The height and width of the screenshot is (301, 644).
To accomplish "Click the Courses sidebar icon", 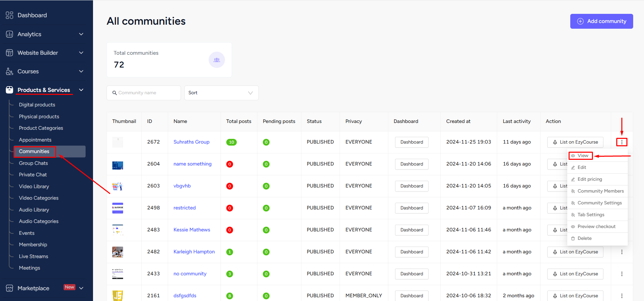I will point(9,71).
